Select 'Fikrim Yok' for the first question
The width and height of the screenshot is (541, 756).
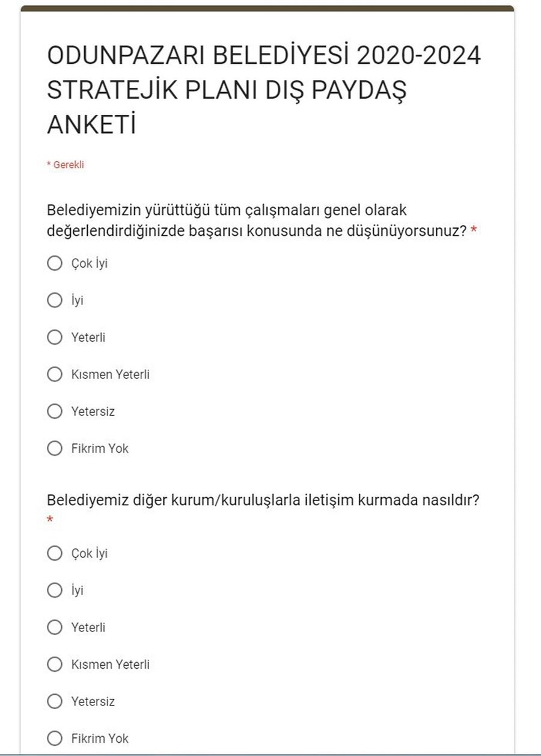coord(55,448)
